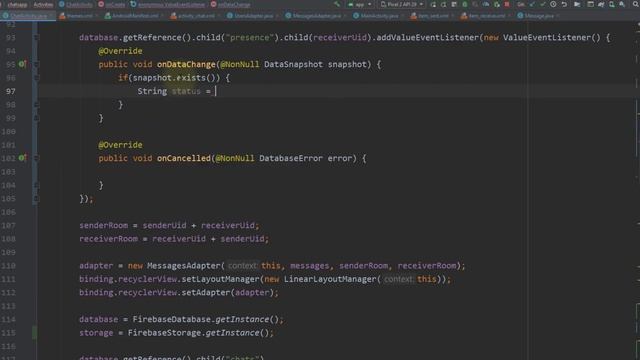Click the override gutter icon beside onCancelled
This screenshot has height=360, width=640.
pyautogui.click(x=22, y=158)
